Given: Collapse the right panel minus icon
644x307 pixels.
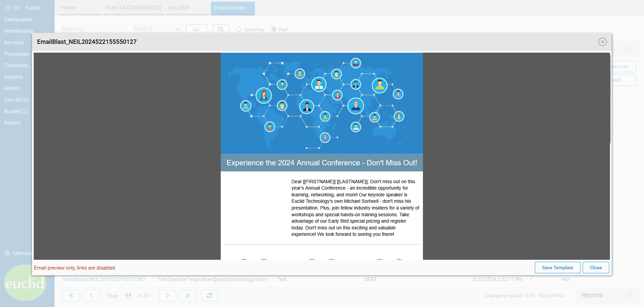Looking at the screenshot, I should coord(630,49).
